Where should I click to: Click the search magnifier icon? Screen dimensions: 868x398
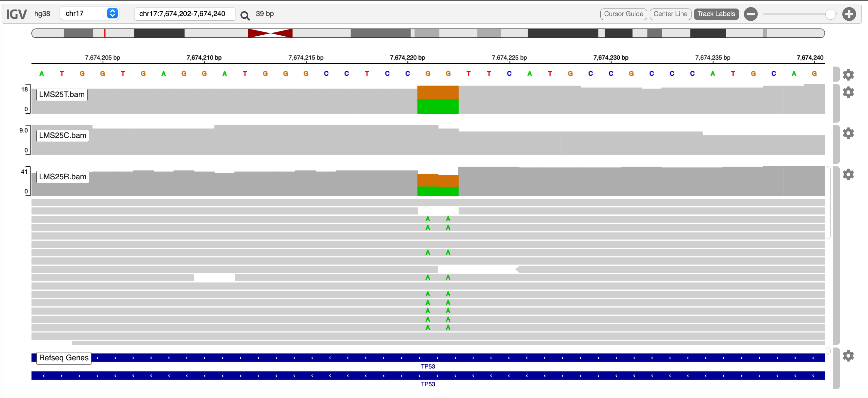245,15
